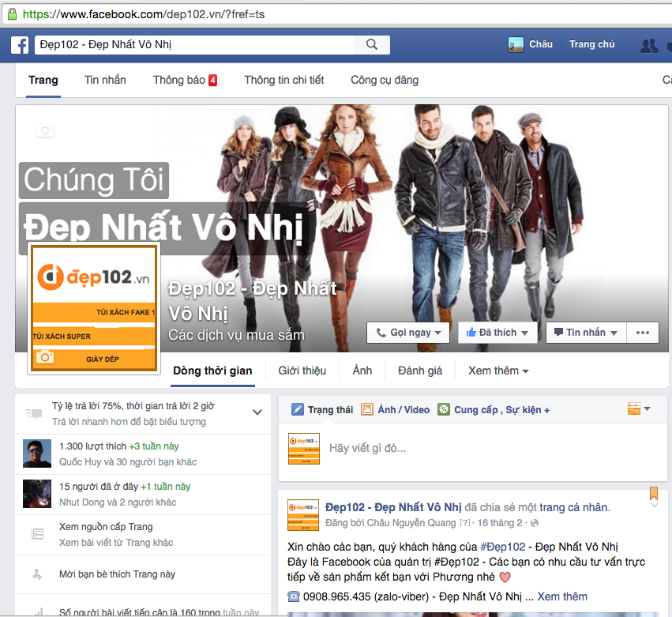Click the Cung cấp, Sự kiện icon
The width and height of the screenshot is (672, 617).
(444, 409)
